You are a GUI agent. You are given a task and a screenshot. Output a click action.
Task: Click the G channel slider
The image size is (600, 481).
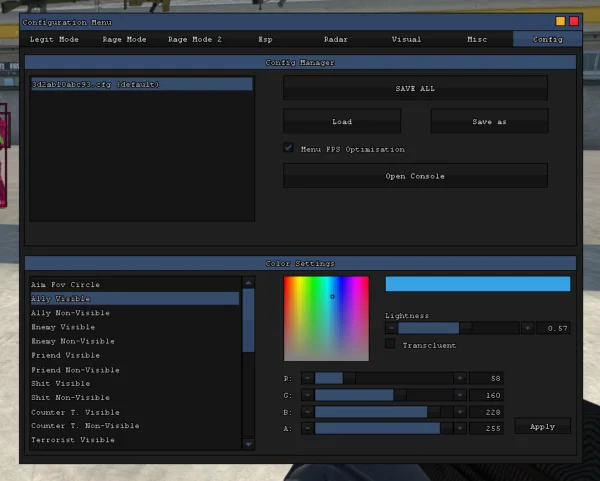click(x=384, y=395)
